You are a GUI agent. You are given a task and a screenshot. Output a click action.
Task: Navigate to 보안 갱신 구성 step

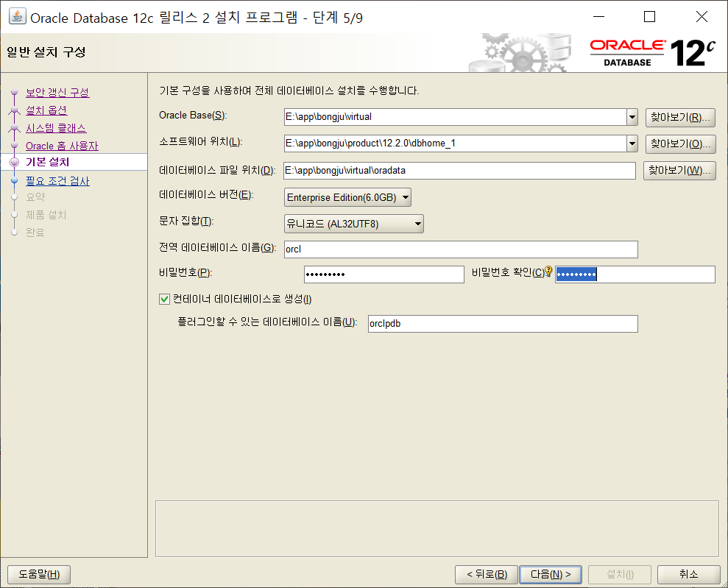pyautogui.click(x=57, y=93)
